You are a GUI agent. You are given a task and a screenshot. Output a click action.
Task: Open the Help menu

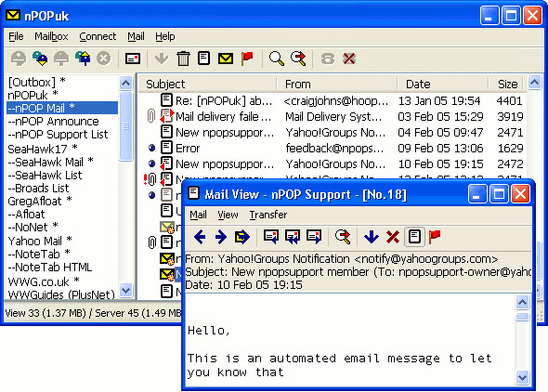click(165, 36)
